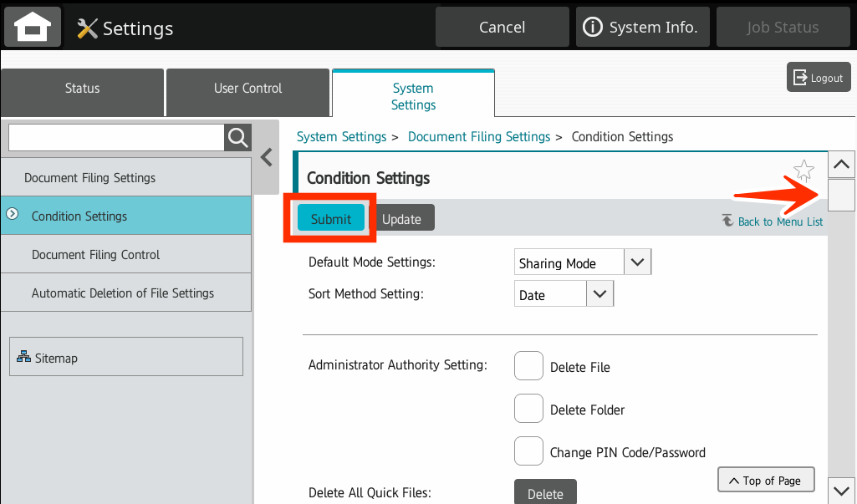Switch to the Status tab

[82, 89]
